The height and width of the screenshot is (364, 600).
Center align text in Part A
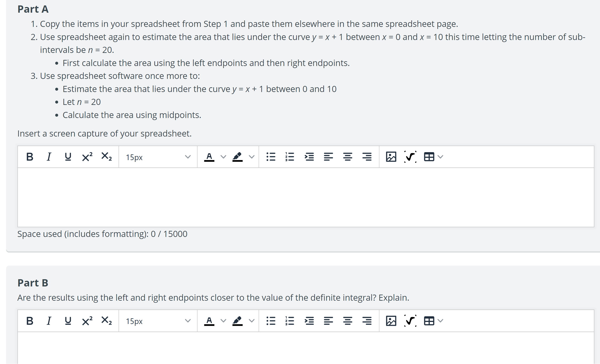pos(348,157)
